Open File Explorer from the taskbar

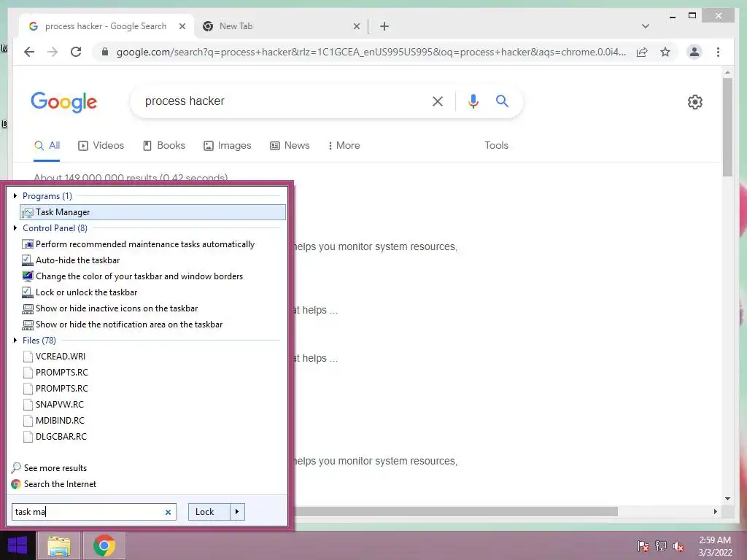(59, 545)
